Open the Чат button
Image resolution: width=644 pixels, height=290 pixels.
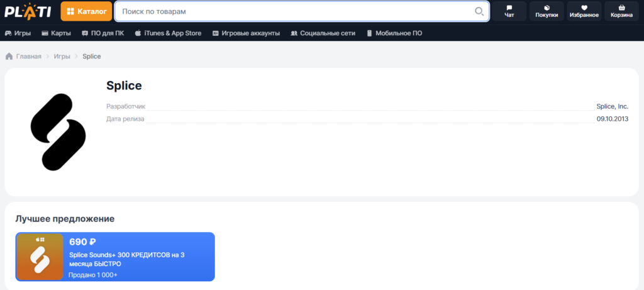tap(509, 11)
